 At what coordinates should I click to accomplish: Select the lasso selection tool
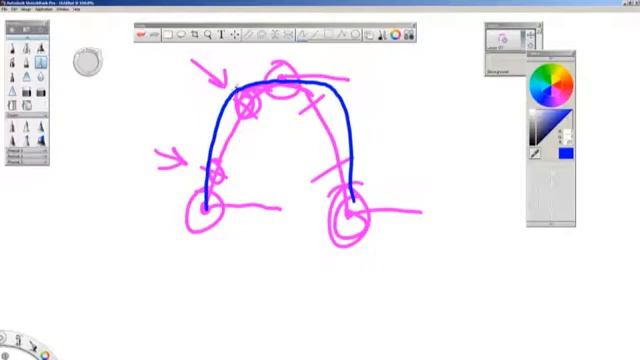(x=181, y=35)
